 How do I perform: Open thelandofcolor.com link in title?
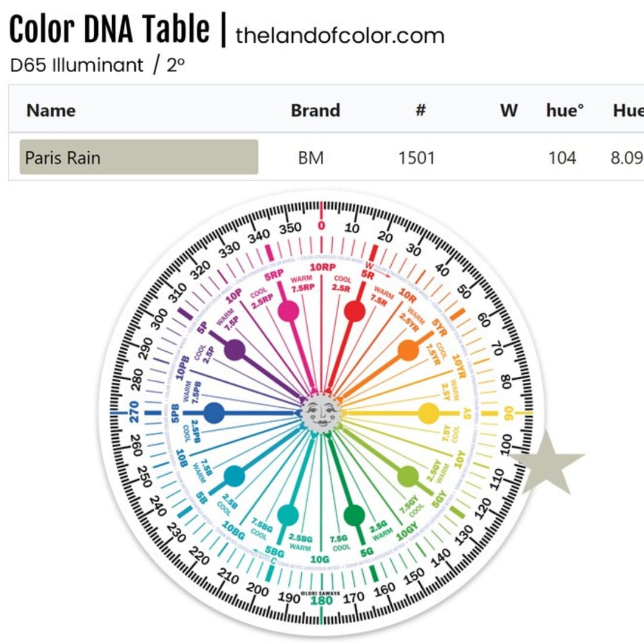pyautogui.click(x=340, y=36)
